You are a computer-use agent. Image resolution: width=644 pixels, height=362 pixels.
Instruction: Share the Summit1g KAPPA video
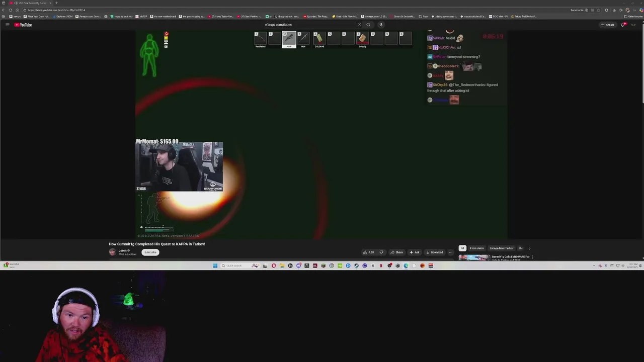397,252
